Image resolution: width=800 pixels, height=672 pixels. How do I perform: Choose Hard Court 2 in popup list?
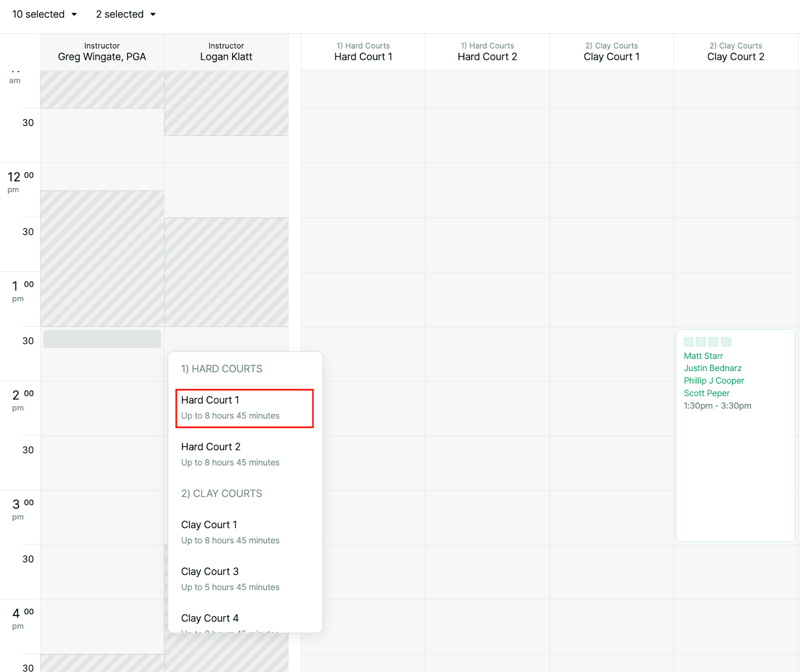[x=244, y=454]
